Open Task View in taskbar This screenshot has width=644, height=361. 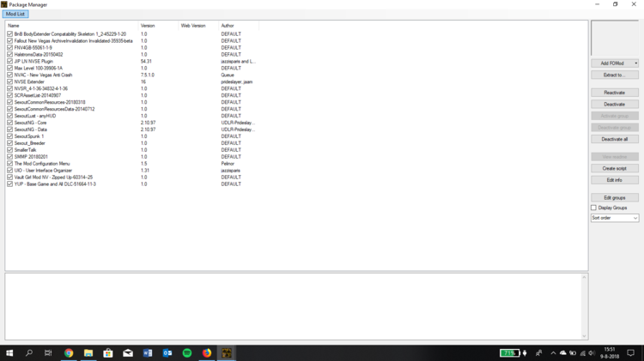click(48, 352)
